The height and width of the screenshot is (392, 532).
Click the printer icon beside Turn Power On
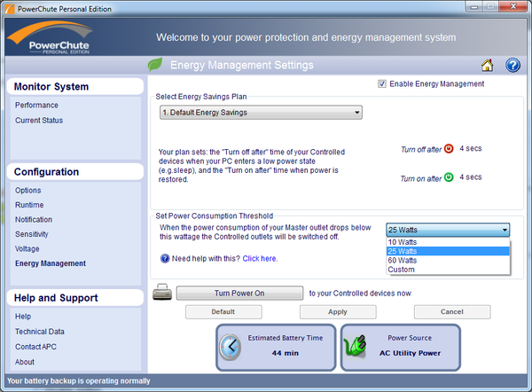(162, 292)
